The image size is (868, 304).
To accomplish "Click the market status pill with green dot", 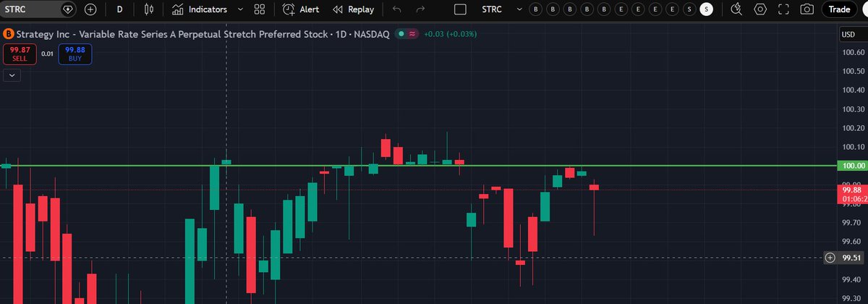I will [x=407, y=34].
